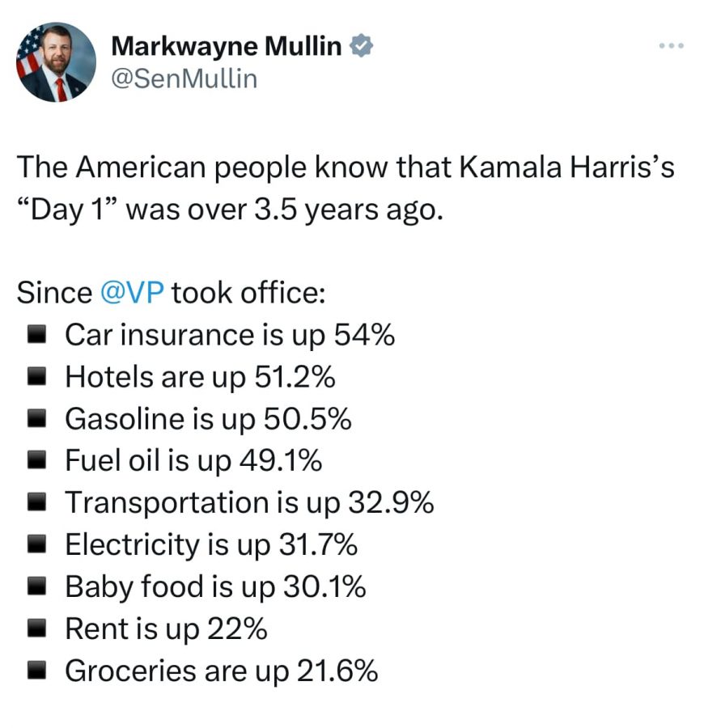Open the @SenMullin handle link
Viewport: 704px width, 728px height.
(184, 78)
